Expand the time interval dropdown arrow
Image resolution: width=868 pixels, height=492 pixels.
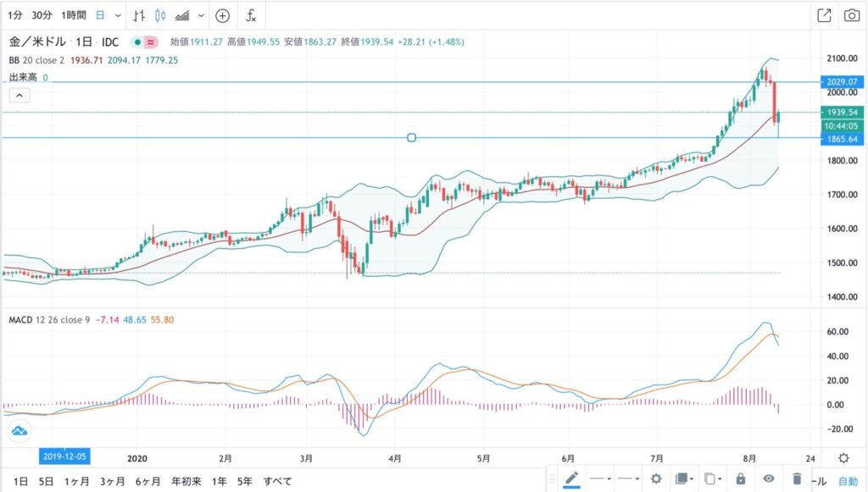(x=116, y=15)
